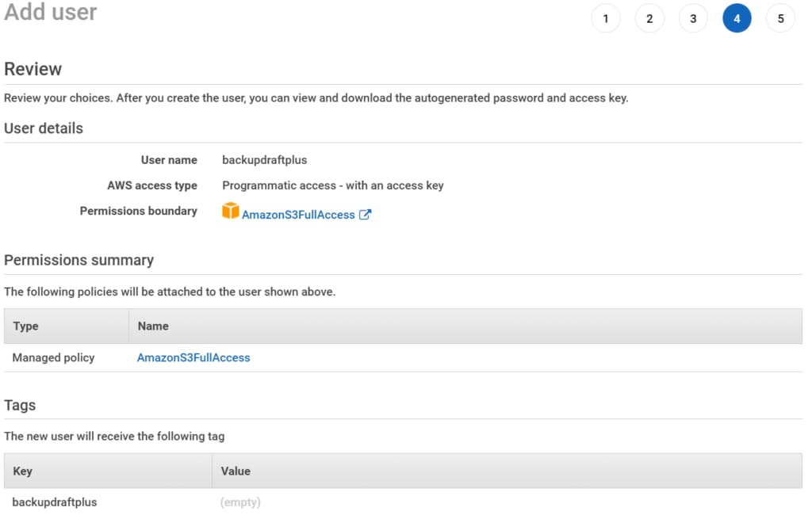
Task: Click the Name column header
Action: click(465, 326)
